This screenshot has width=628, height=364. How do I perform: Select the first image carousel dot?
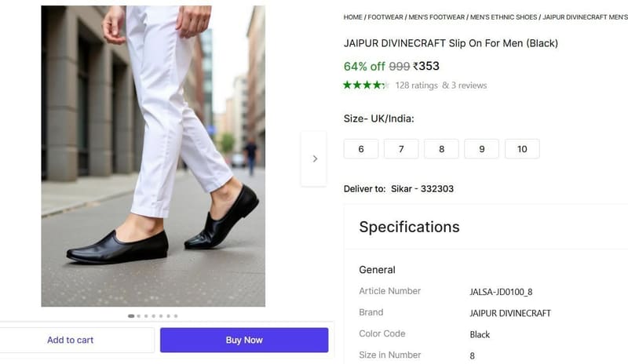click(131, 316)
